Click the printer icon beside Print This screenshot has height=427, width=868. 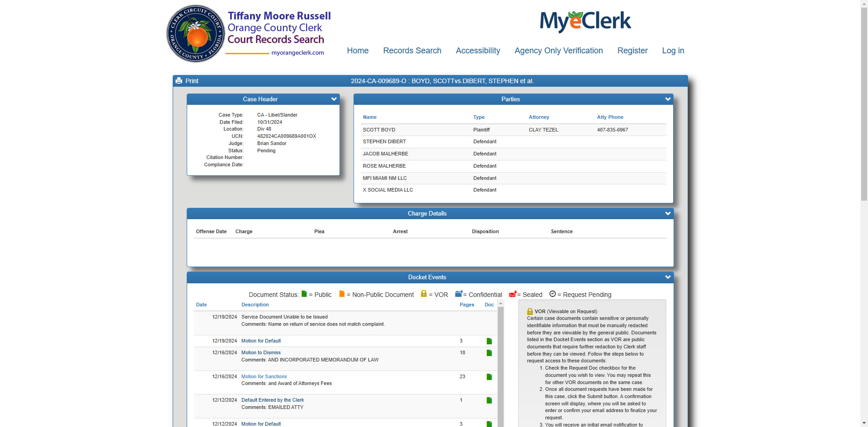[x=179, y=81]
